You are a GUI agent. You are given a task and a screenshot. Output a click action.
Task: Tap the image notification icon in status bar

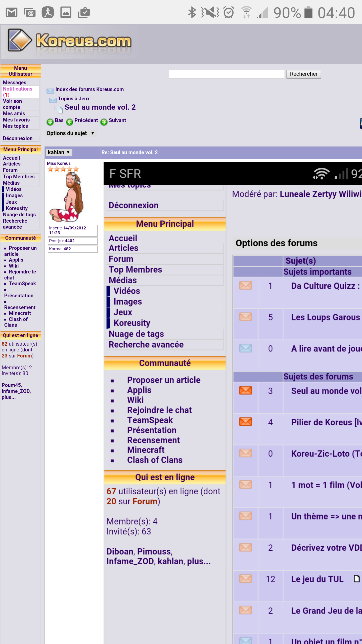[66, 13]
